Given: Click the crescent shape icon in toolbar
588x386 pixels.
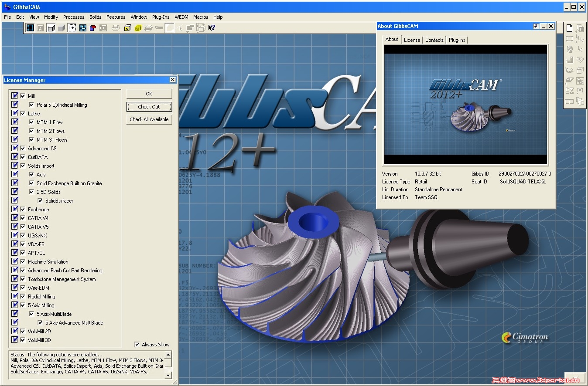Looking at the screenshot, I should click(x=103, y=28).
